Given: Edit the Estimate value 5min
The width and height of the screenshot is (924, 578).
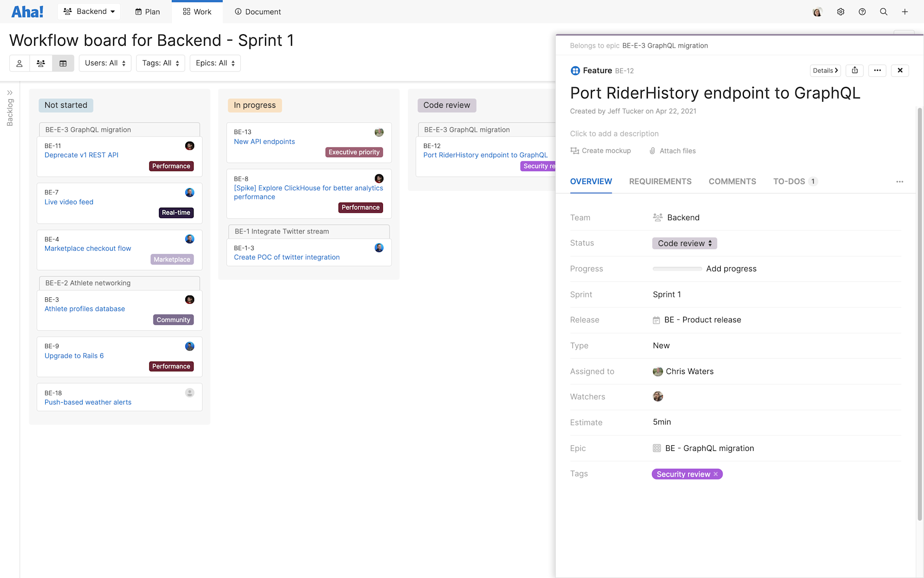Looking at the screenshot, I should [x=662, y=422].
